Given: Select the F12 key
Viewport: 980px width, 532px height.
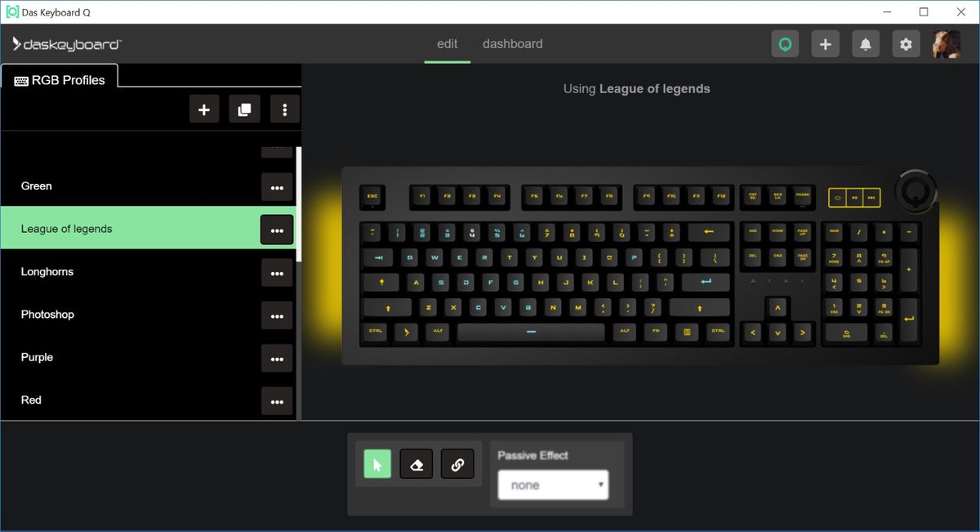Looking at the screenshot, I should [720, 197].
